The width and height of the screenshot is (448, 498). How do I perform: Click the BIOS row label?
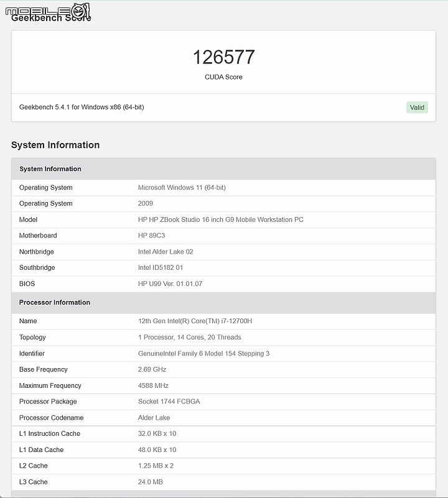point(27,284)
